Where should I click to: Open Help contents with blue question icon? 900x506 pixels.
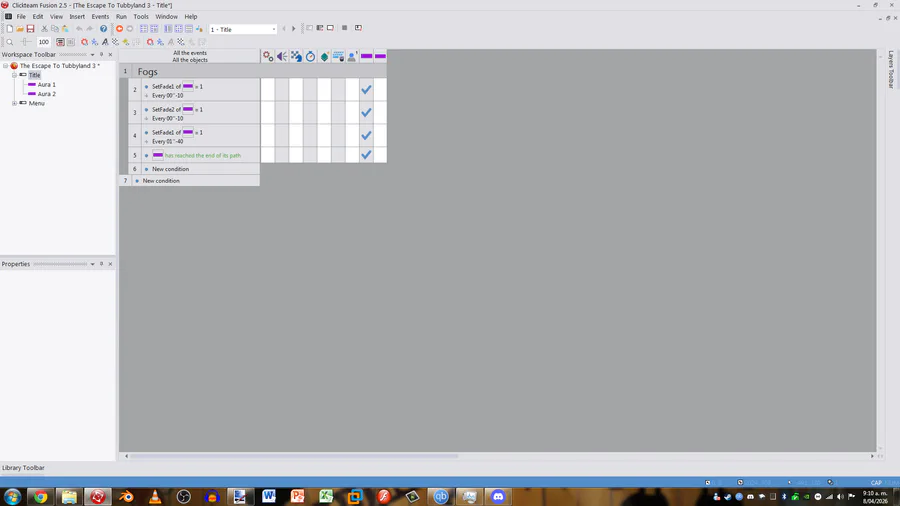point(103,29)
